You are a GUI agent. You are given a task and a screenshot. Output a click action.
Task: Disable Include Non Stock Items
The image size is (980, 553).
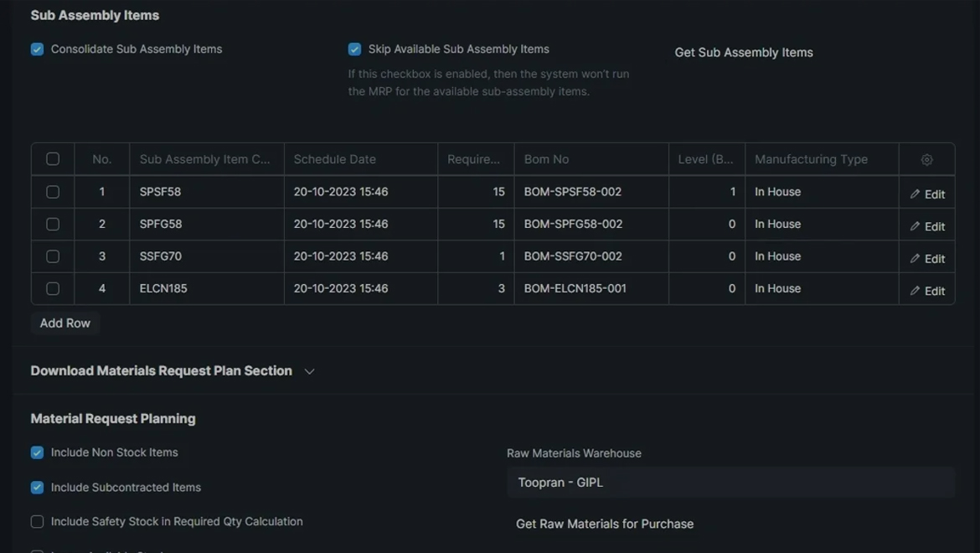point(38,452)
